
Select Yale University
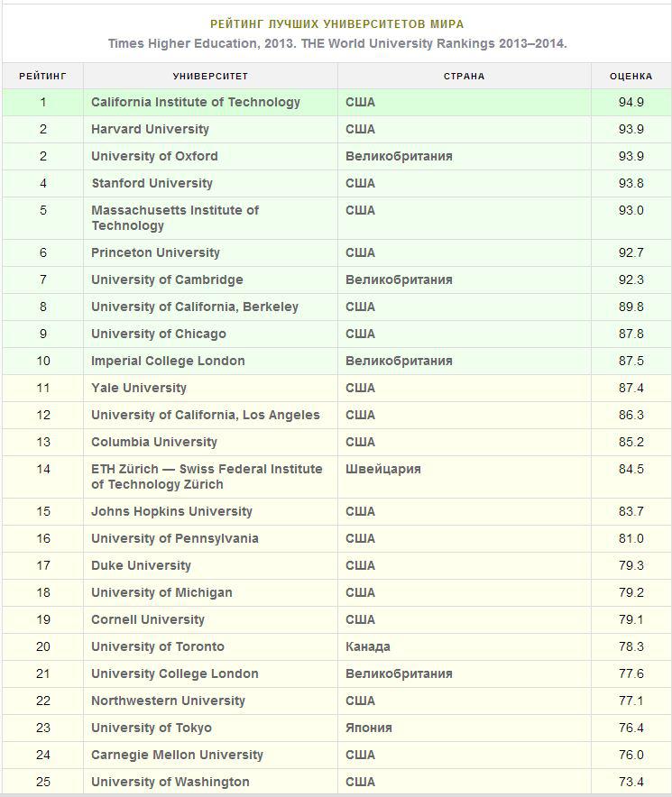point(138,388)
